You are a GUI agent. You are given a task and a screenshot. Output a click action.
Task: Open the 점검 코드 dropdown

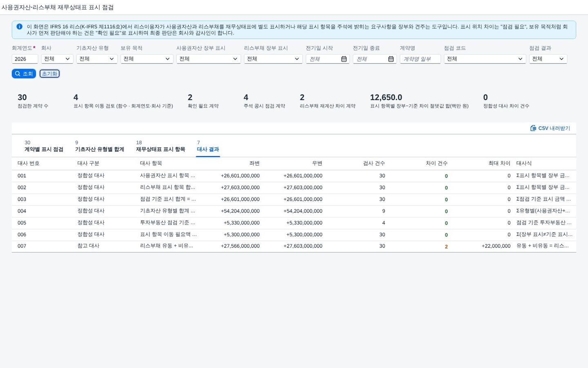coord(485,59)
